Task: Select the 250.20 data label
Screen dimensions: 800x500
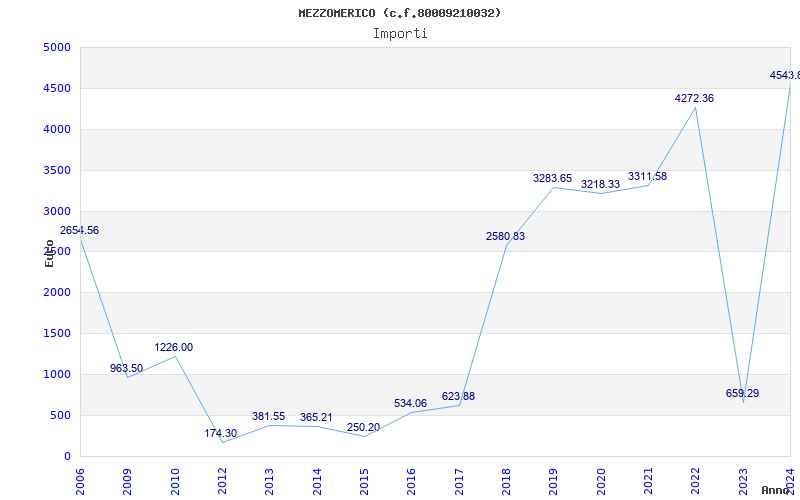Action: click(x=363, y=428)
